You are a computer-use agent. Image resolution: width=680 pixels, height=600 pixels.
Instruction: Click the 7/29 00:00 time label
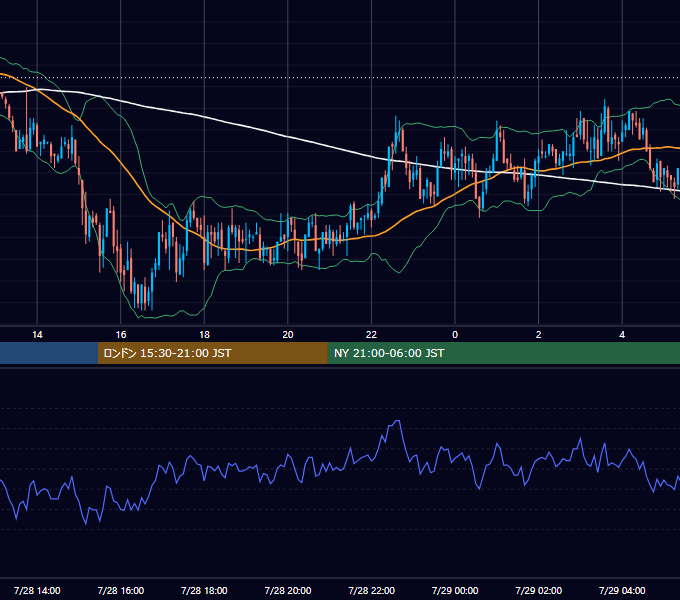click(455, 590)
